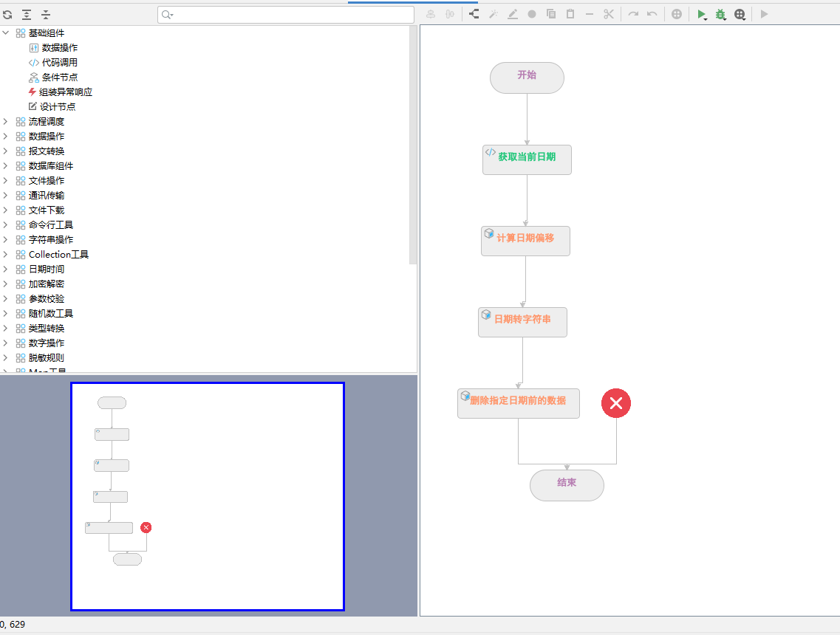Click the collapse all icon in tree toolbar

(46, 14)
